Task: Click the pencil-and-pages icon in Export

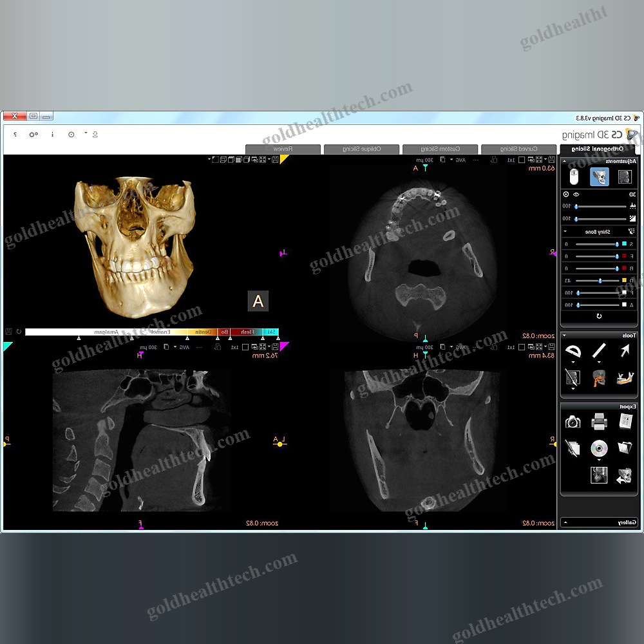Action: click(573, 448)
